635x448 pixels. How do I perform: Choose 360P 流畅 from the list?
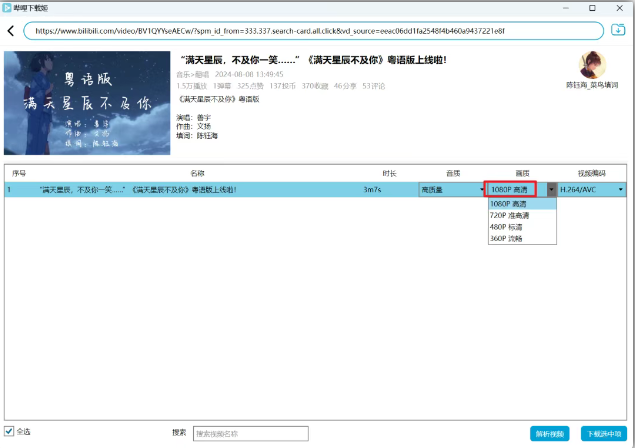(x=522, y=239)
